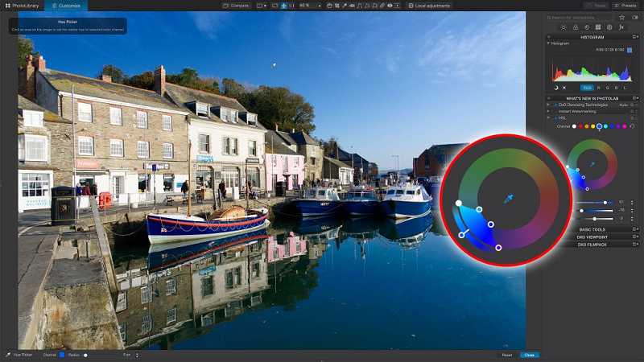Switch to the Customize tab
This screenshot has width=644, height=362.
click(x=65, y=6)
